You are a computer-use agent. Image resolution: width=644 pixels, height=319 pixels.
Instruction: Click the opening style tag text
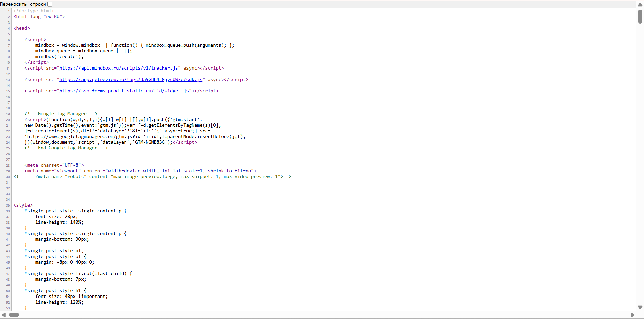23,205
